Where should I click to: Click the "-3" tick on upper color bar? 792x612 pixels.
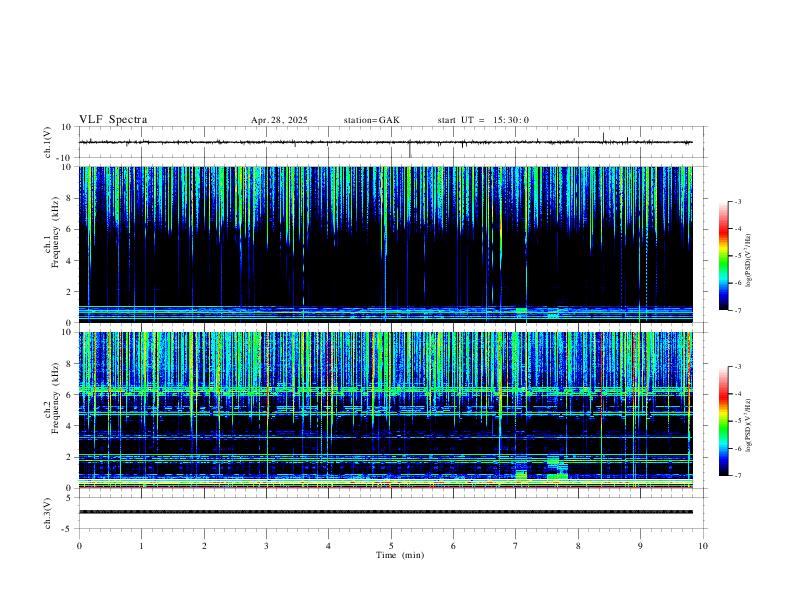click(x=737, y=201)
